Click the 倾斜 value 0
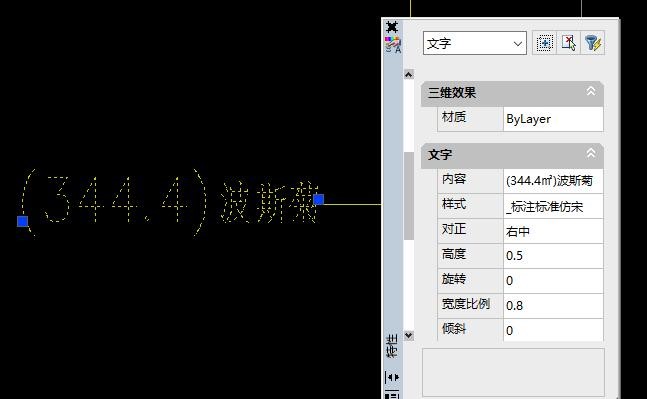The image size is (647, 399). [553, 330]
